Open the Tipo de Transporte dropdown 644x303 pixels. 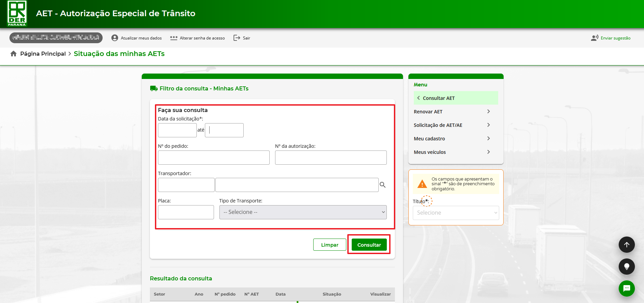(x=303, y=212)
